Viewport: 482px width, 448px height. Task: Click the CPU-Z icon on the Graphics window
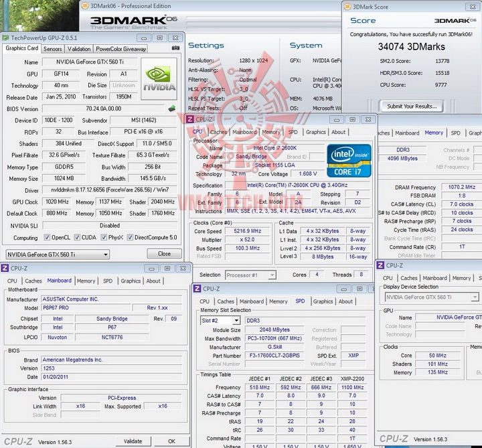[x=380, y=265]
